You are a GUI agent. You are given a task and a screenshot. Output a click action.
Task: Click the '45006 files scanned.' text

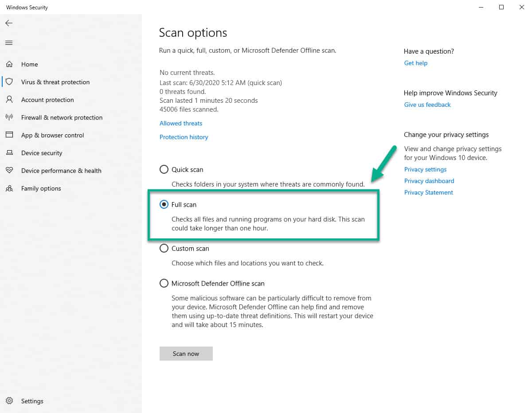189,109
